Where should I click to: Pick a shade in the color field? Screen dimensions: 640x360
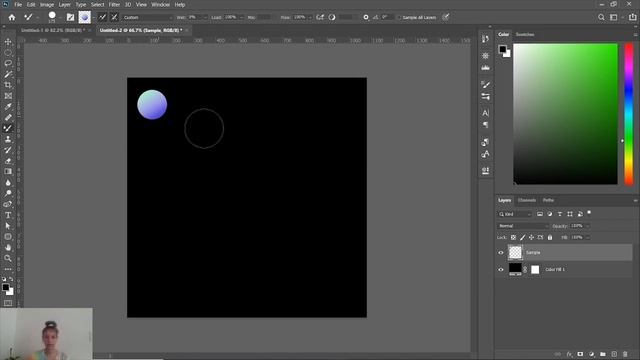(565, 114)
